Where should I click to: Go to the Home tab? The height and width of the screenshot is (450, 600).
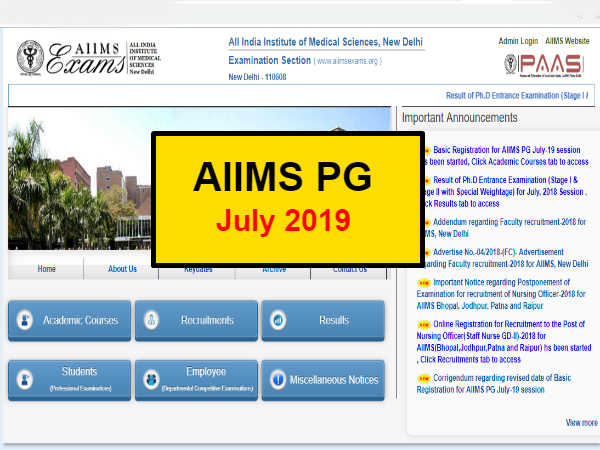[46, 269]
